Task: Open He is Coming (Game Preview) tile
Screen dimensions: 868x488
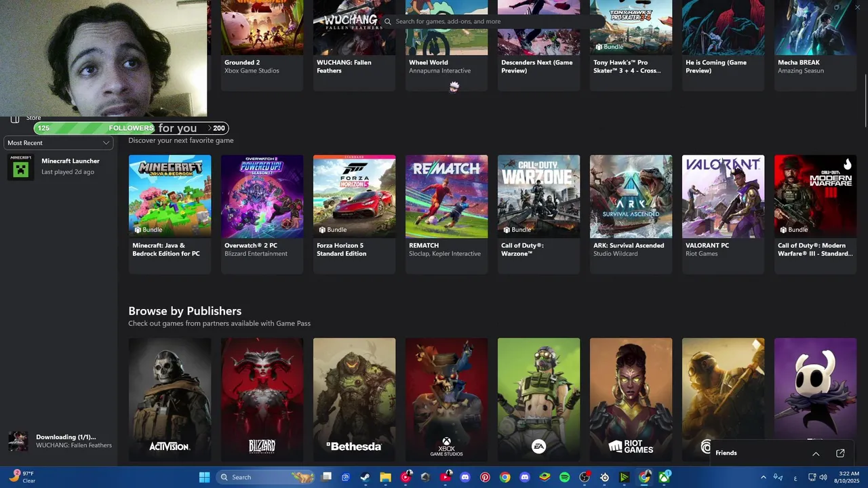Action: pos(723,45)
